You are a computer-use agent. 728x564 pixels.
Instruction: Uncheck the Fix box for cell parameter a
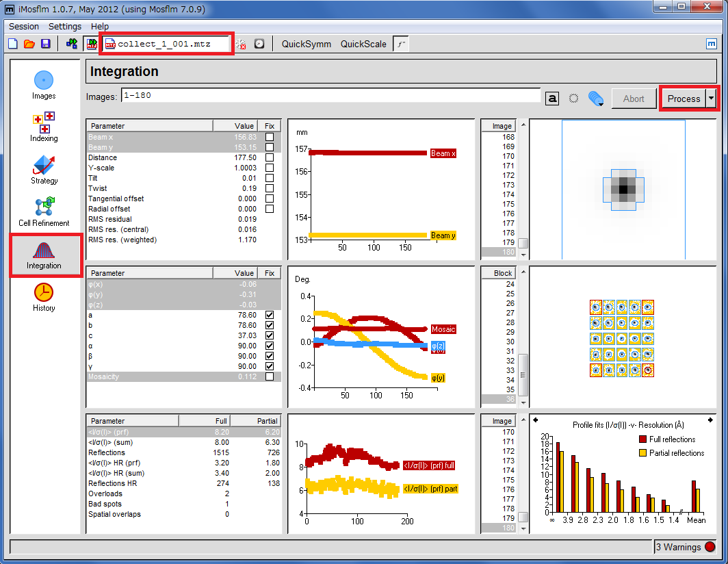tap(270, 315)
